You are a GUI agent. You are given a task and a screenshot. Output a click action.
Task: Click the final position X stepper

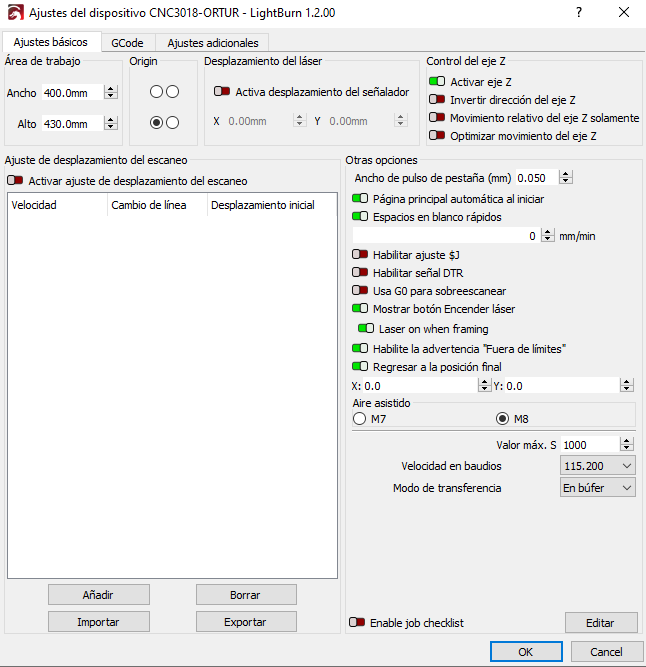point(484,385)
